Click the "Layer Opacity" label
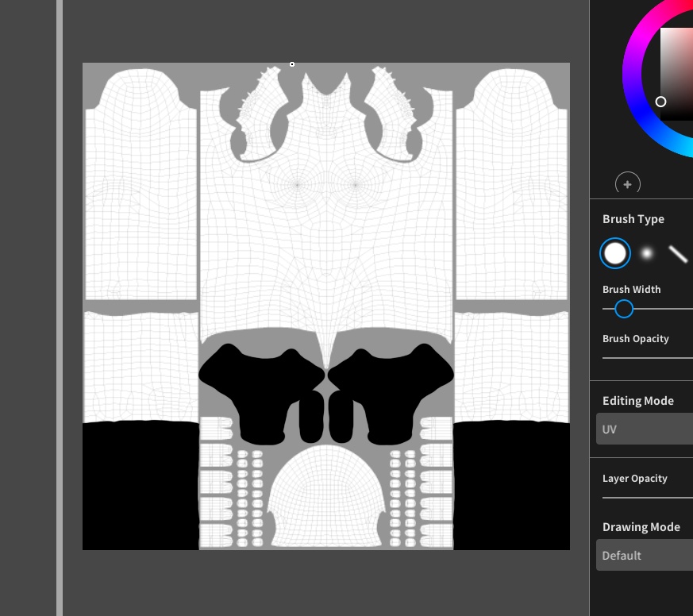Viewport: 693px width, 616px height. coord(635,479)
